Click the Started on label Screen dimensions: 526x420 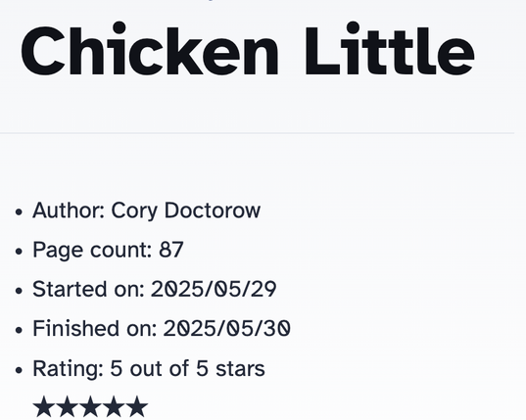(88, 289)
